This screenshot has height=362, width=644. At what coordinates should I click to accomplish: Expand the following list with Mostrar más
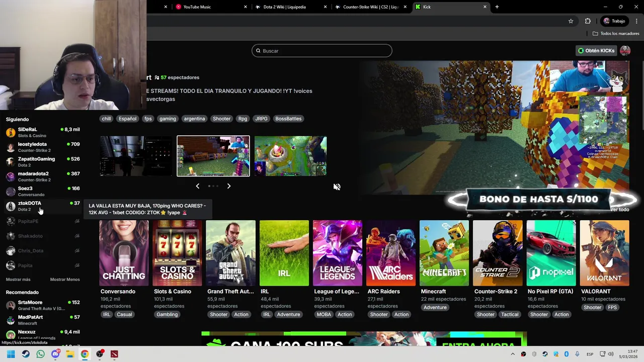coord(18,280)
